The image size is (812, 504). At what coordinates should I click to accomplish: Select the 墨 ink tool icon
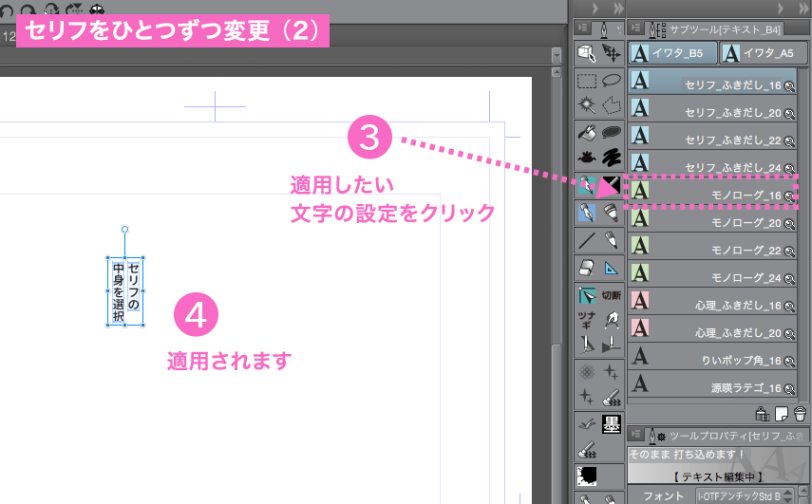(x=612, y=423)
